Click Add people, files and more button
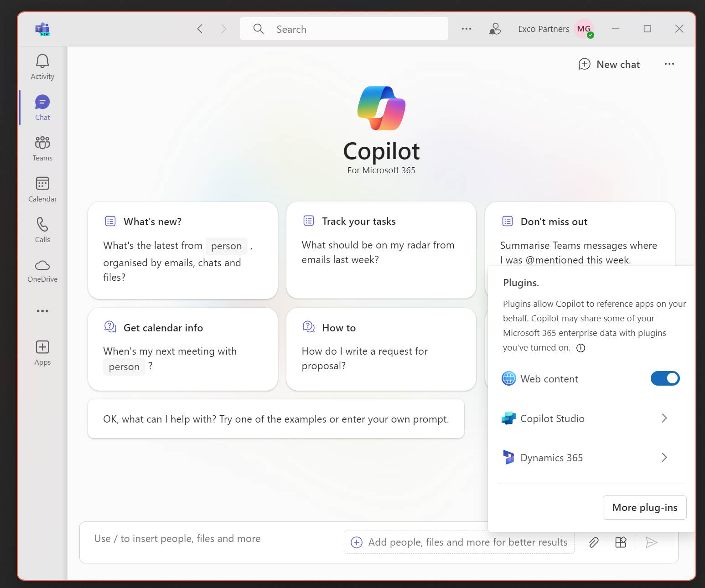Viewport: 705px width, 588px height. pyautogui.click(x=459, y=542)
